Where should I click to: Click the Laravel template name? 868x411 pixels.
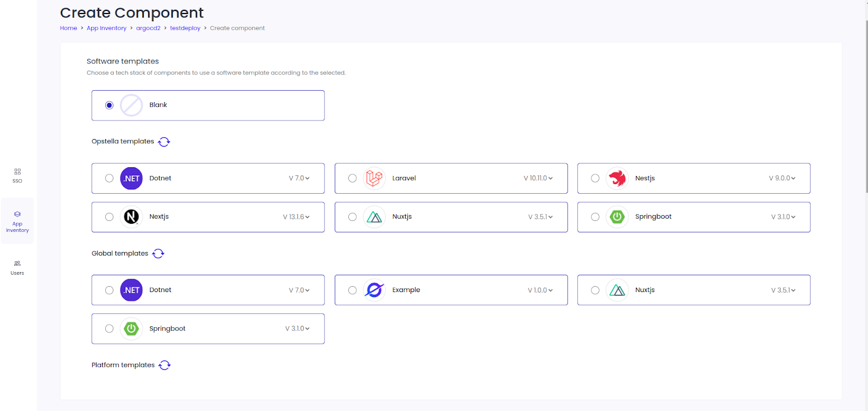(x=404, y=178)
